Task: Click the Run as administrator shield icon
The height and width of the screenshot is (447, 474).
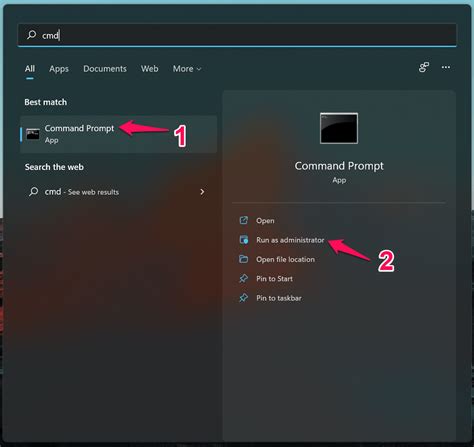Action: click(244, 239)
